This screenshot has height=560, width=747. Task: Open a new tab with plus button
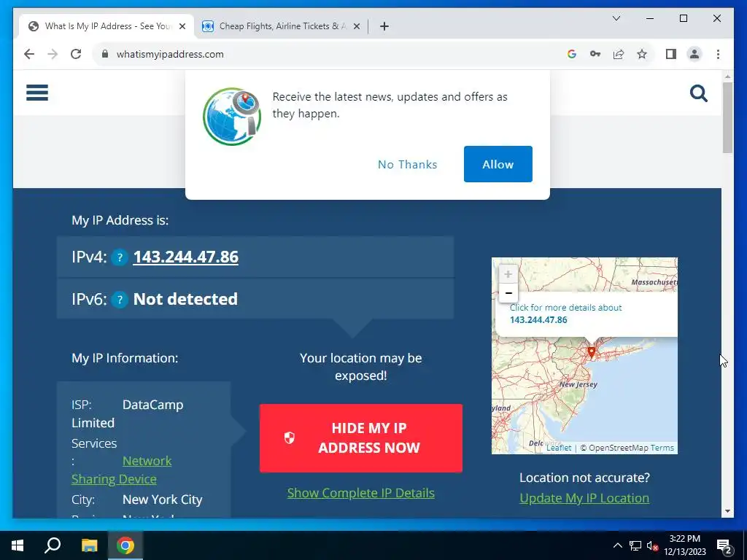[384, 26]
